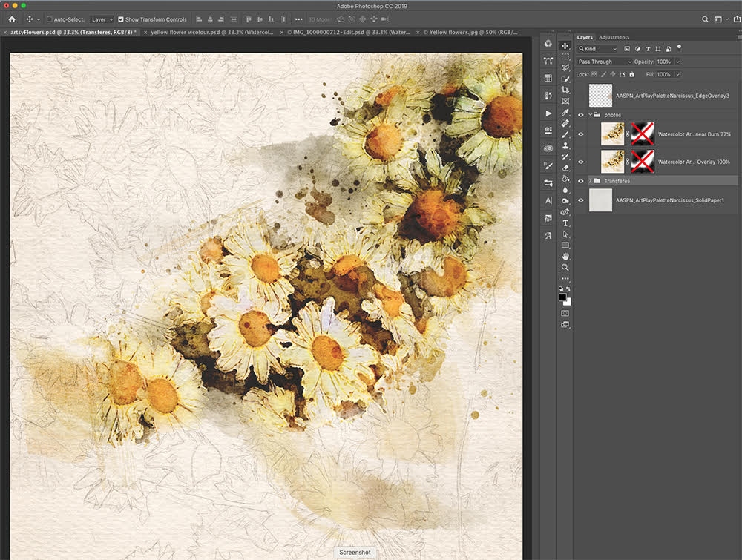Select the Move tool in the toolbox
The width and height of the screenshot is (742, 560).
pyautogui.click(x=565, y=46)
